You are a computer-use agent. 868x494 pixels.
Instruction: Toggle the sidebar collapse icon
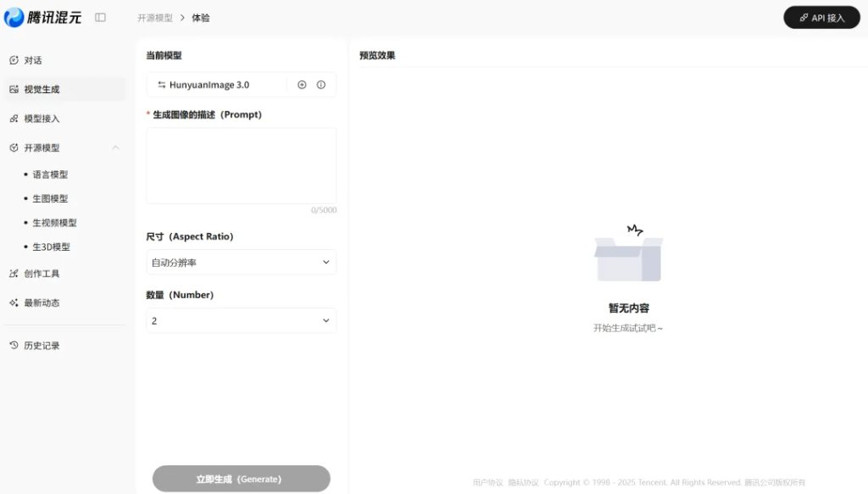100,17
